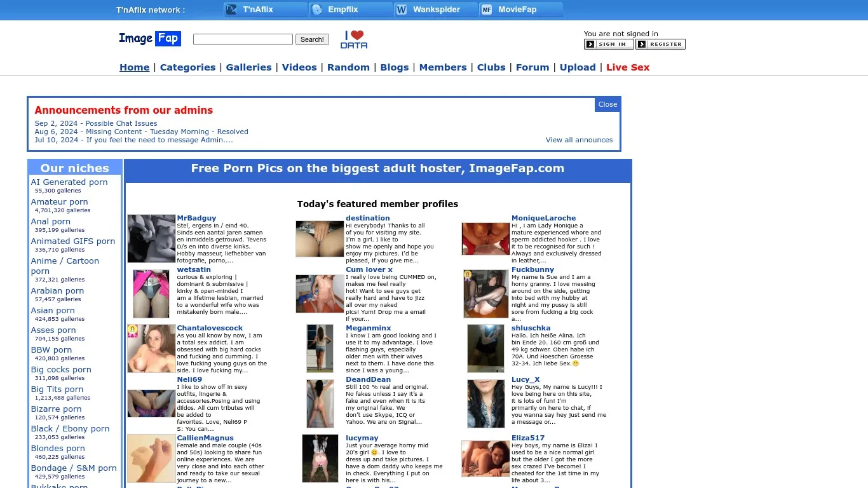Viewport: 868px width, 488px height.
Task: Open the Upload navigation item
Action: tap(577, 67)
